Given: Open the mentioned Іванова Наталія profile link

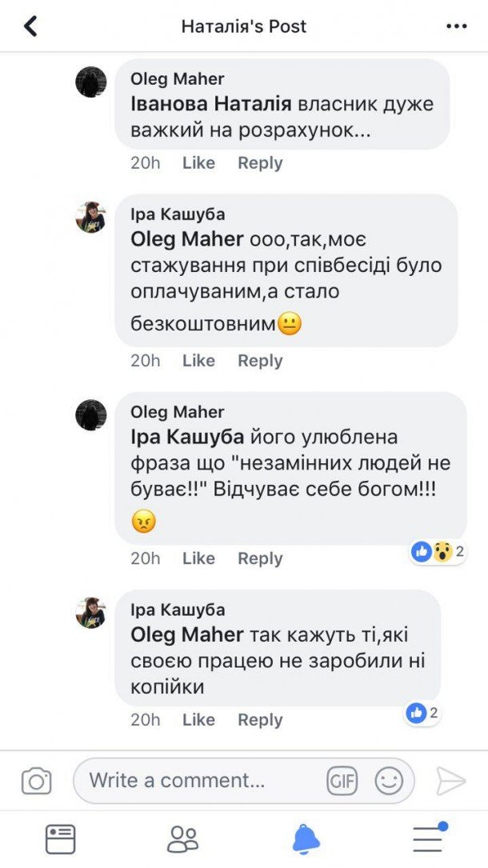Looking at the screenshot, I should pos(210,105).
